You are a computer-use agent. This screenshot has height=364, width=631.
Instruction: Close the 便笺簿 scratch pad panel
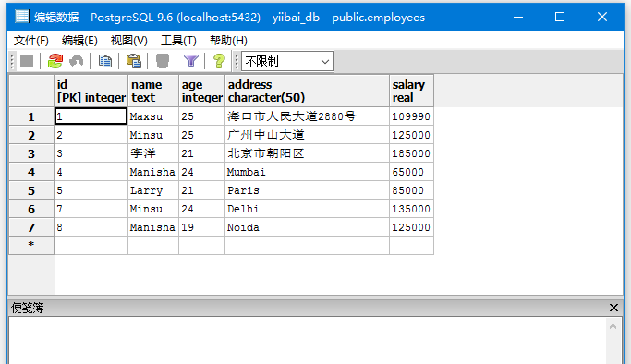pyautogui.click(x=613, y=308)
